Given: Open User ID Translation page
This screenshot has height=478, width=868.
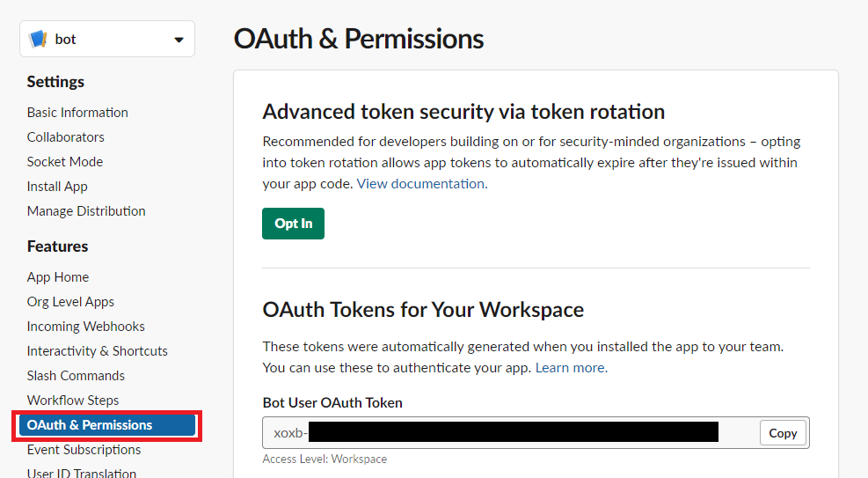Looking at the screenshot, I should pyautogui.click(x=82, y=473).
